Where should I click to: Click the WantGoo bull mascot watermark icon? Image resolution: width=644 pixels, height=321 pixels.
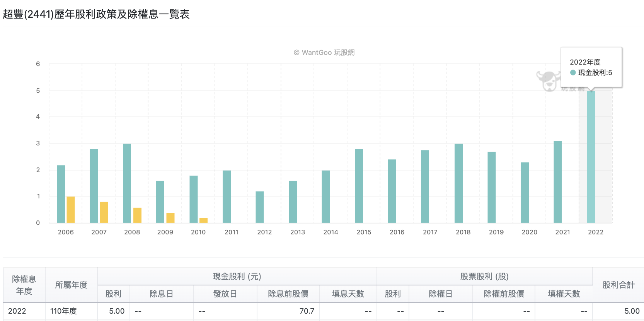[x=548, y=81]
